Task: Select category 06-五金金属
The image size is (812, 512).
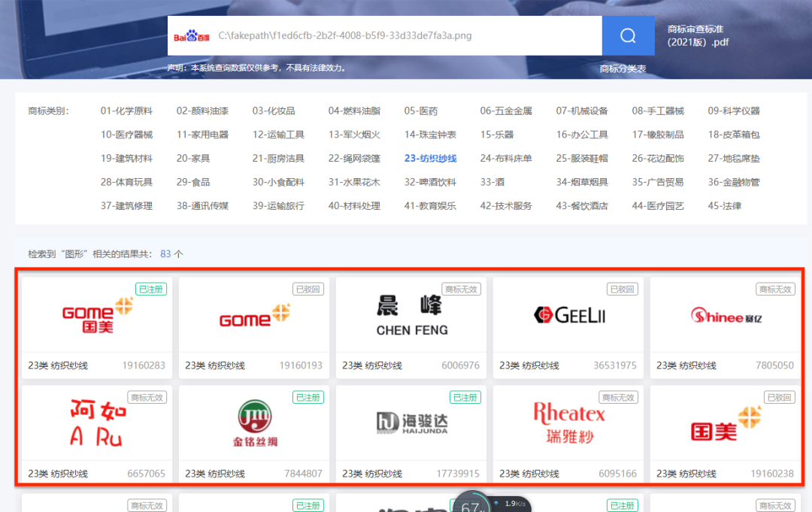Action: [x=506, y=111]
